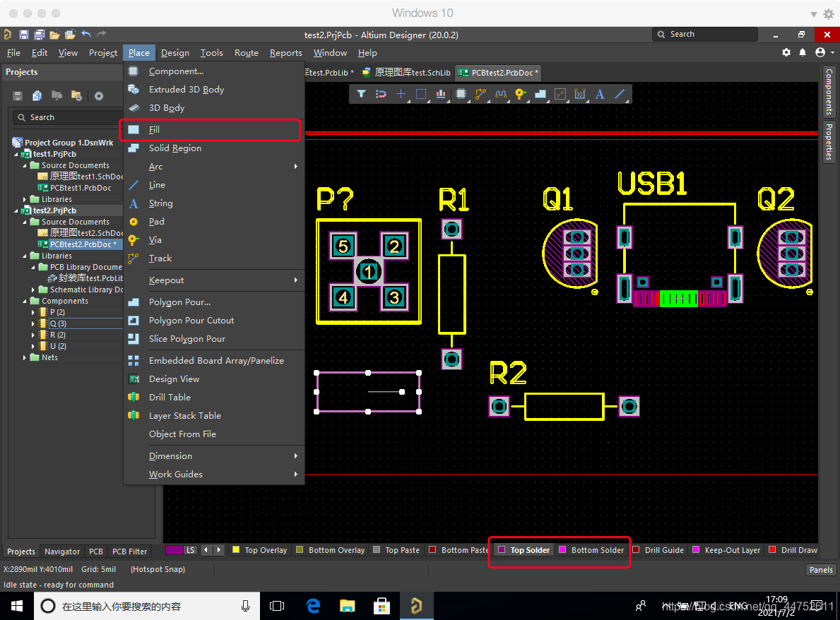
Task: Click the Redo arrow icon
Action: [101, 35]
